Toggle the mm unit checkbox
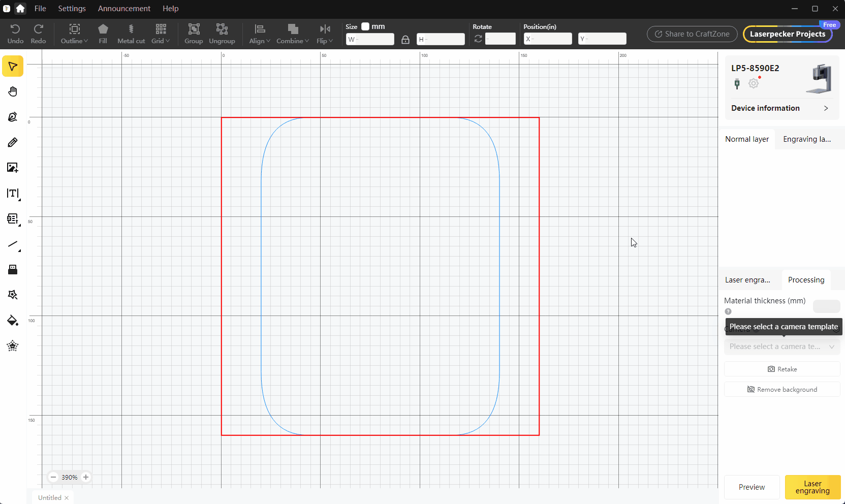The width and height of the screenshot is (845, 504). [365, 26]
